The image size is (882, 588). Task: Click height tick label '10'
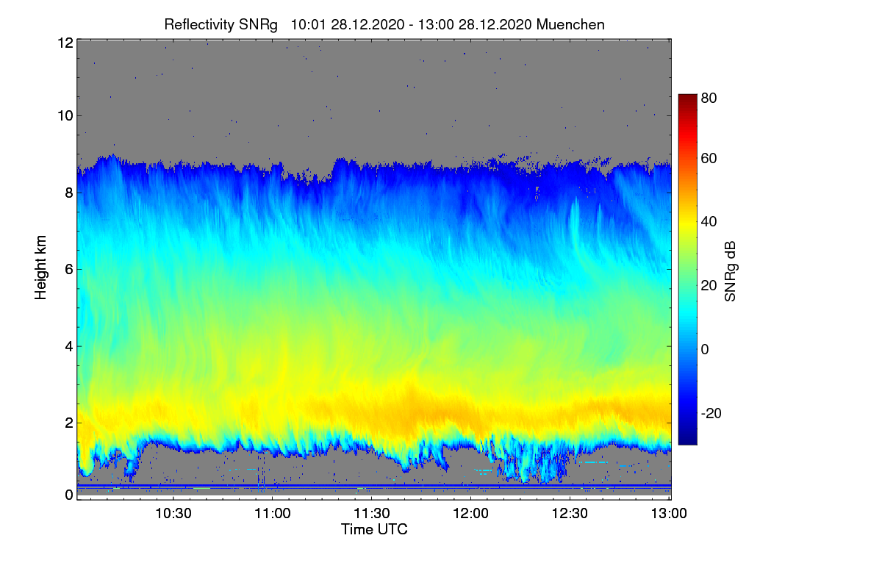point(65,115)
